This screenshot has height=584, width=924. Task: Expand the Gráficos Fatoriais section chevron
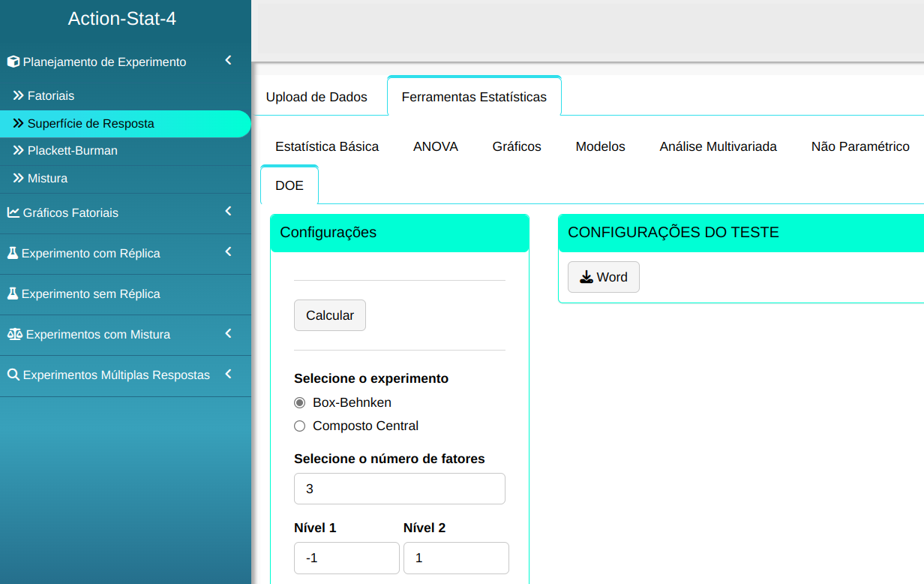coord(228,212)
